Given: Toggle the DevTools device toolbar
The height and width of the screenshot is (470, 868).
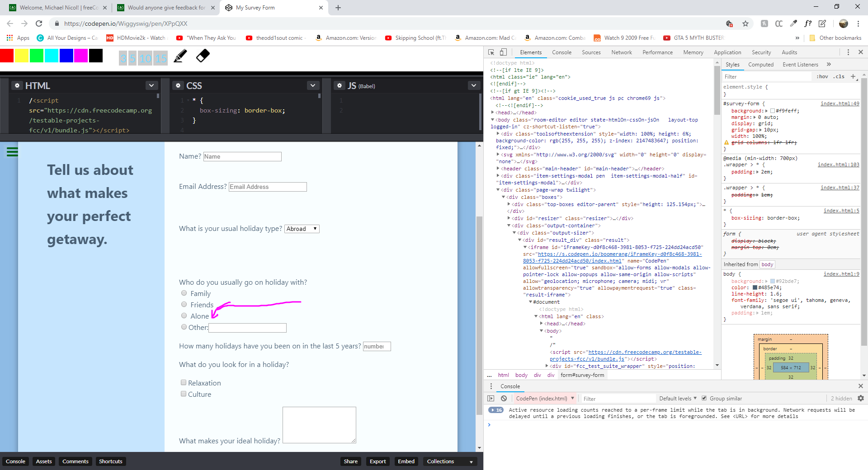Looking at the screenshot, I should click(503, 52).
